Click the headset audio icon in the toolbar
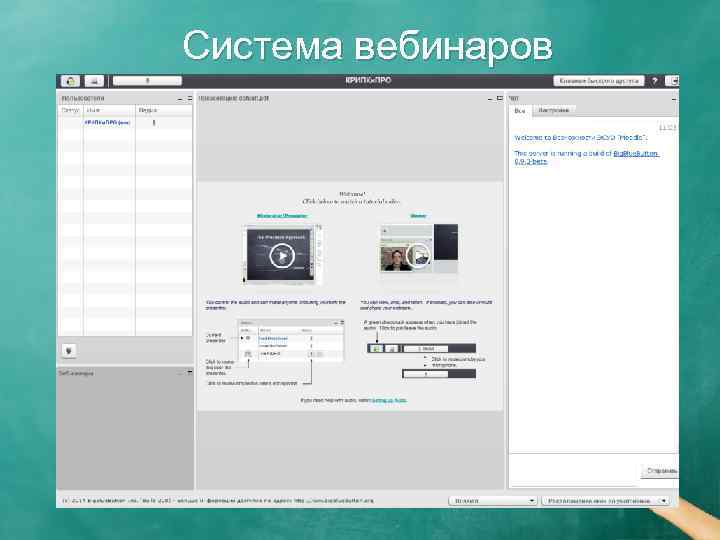 point(70,81)
